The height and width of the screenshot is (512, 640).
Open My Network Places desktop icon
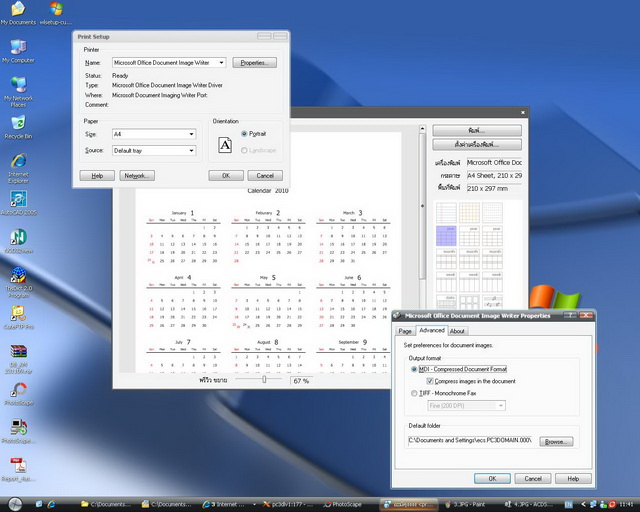click(x=18, y=91)
